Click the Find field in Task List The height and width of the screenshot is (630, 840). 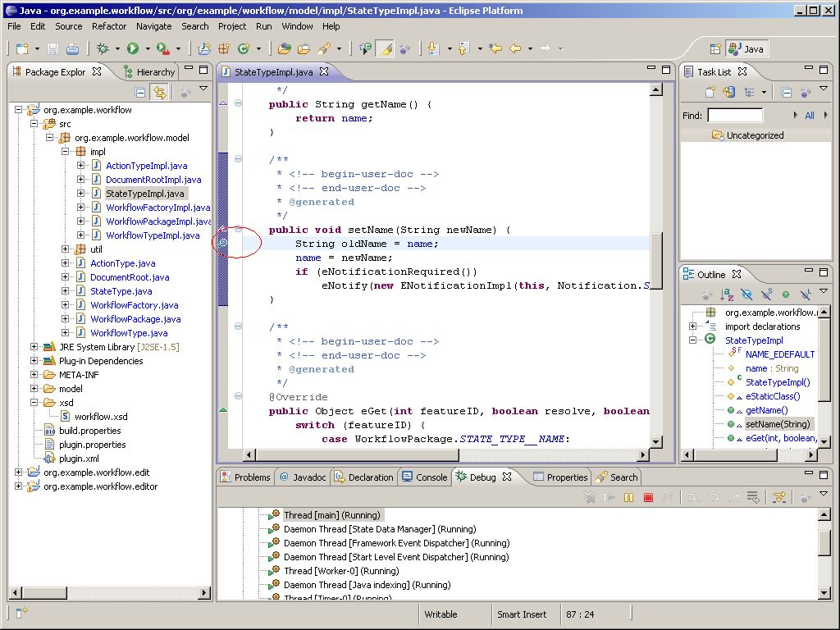[x=735, y=116]
